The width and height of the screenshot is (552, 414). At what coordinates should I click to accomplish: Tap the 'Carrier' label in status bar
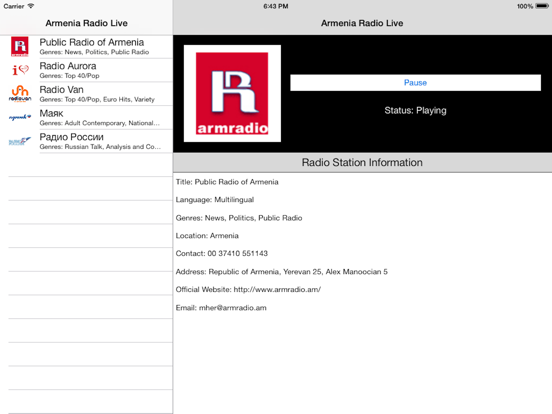[x=14, y=6]
